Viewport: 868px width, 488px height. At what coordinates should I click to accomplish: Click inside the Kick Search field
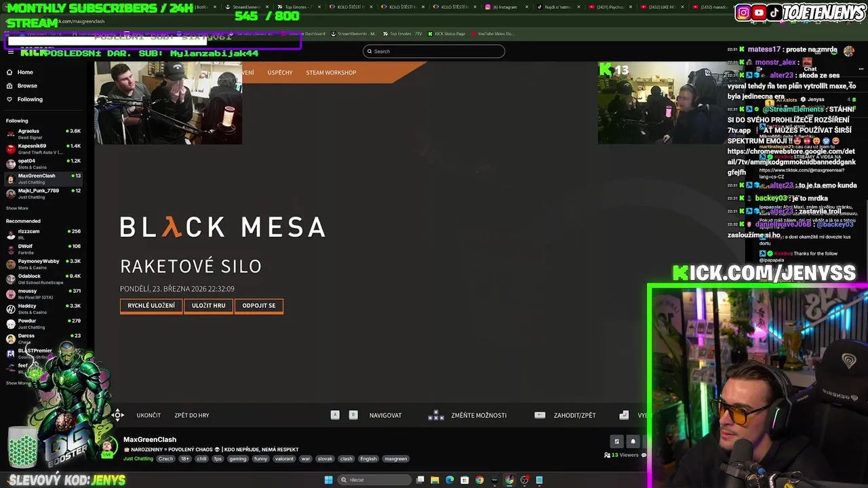[x=434, y=52]
